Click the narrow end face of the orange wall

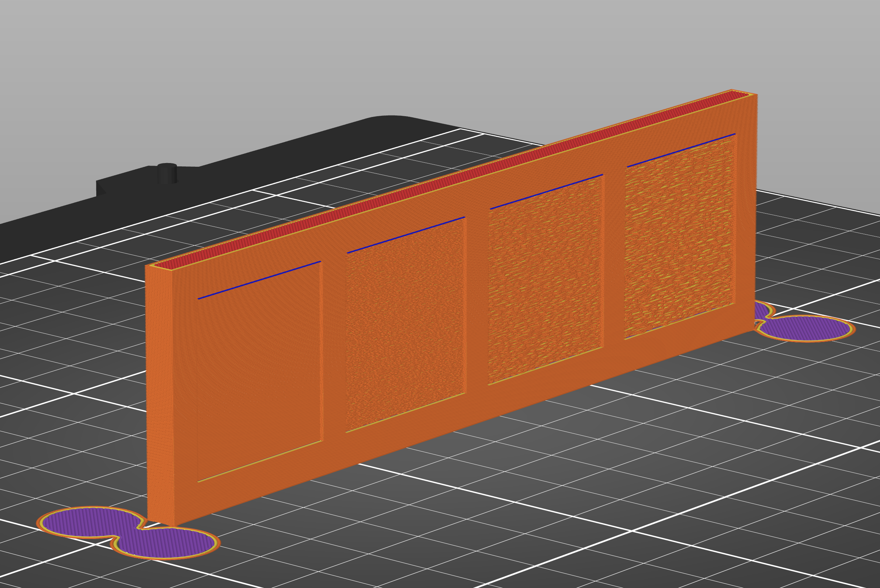(x=160, y=395)
